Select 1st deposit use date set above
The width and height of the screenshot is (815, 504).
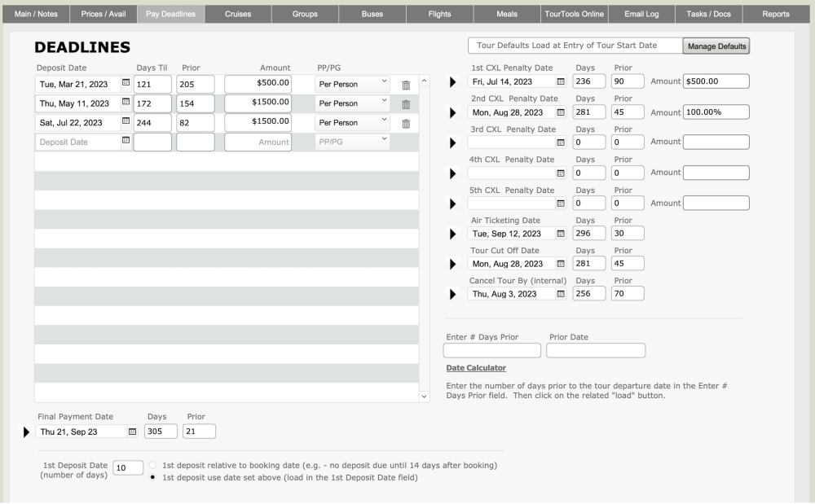coord(152,477)
